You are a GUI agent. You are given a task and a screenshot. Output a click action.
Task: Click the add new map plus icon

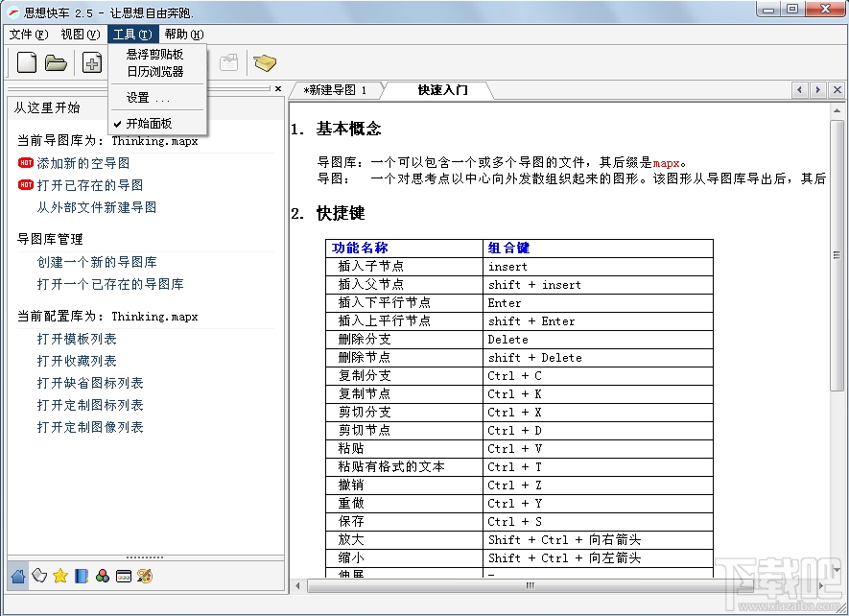point(92,62)
